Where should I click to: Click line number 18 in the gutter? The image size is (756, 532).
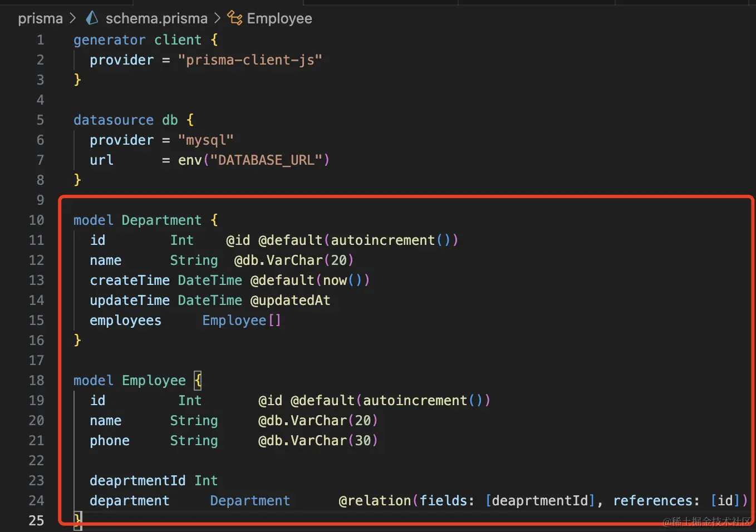(36, 381)
